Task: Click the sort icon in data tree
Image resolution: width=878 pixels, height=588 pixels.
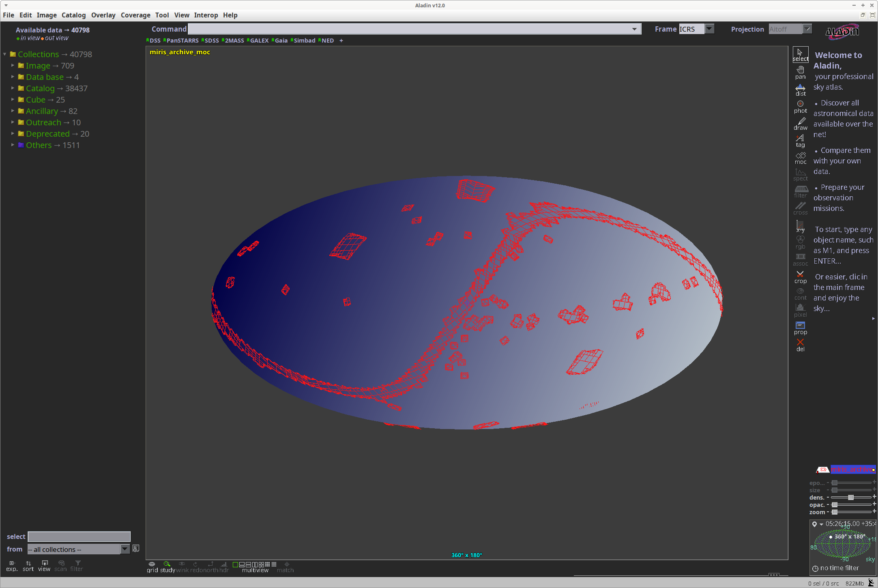Action: (28, 566)
